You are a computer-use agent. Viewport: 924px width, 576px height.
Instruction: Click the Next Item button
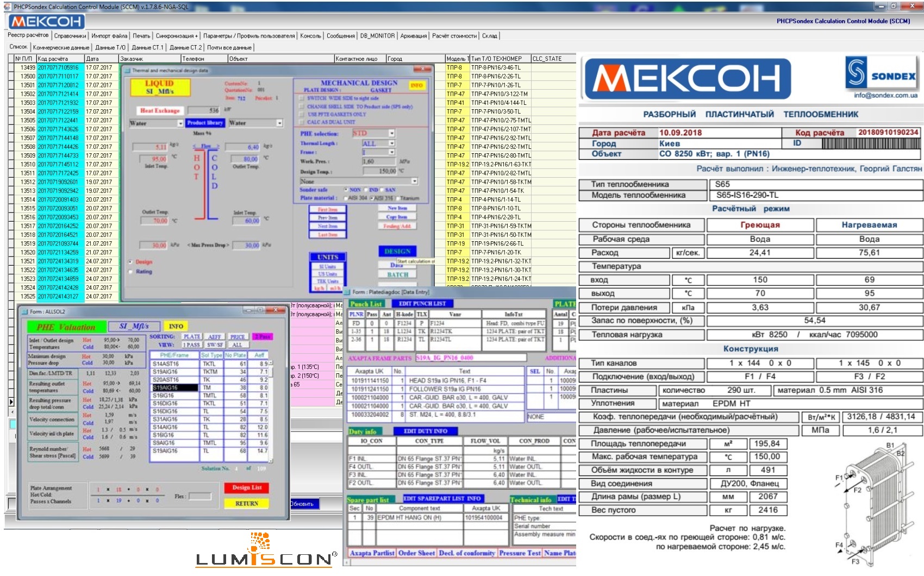327,226
